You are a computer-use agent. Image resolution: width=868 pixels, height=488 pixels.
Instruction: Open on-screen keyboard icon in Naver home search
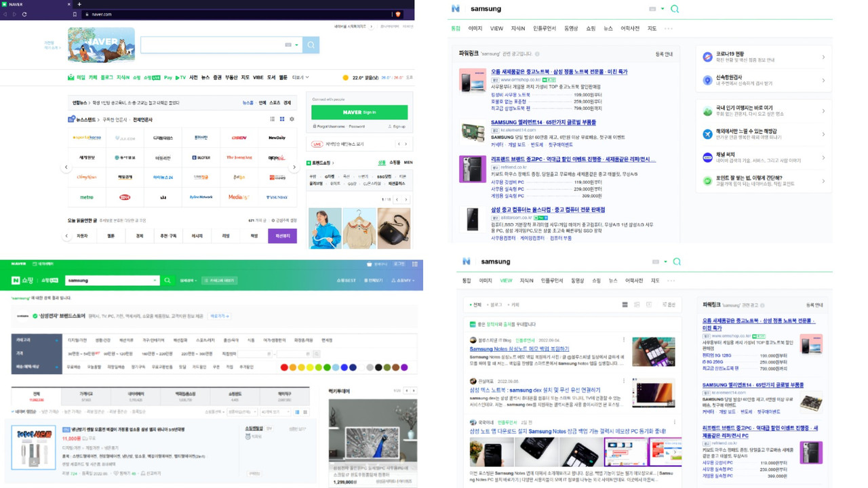tap(288, 45)
